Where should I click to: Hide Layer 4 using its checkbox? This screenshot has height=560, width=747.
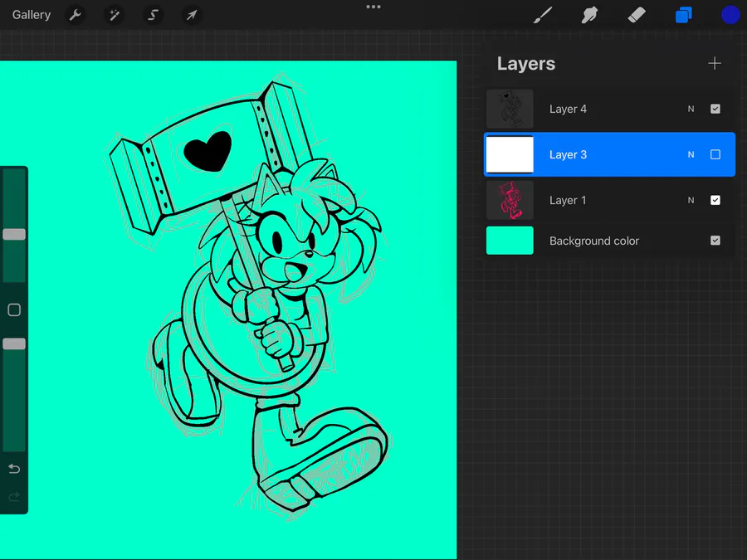[715, 109]
